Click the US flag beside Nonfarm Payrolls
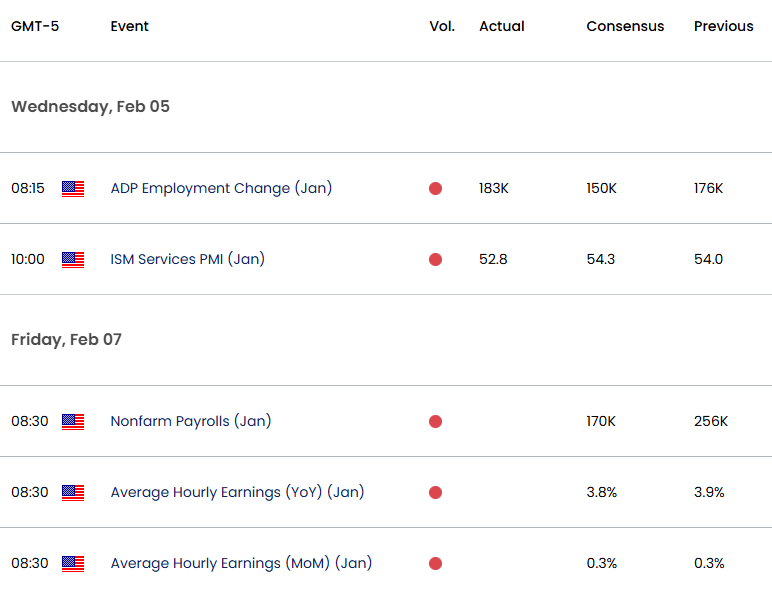Viewport: 772px width, 590px height. click(x=73, y=422)
